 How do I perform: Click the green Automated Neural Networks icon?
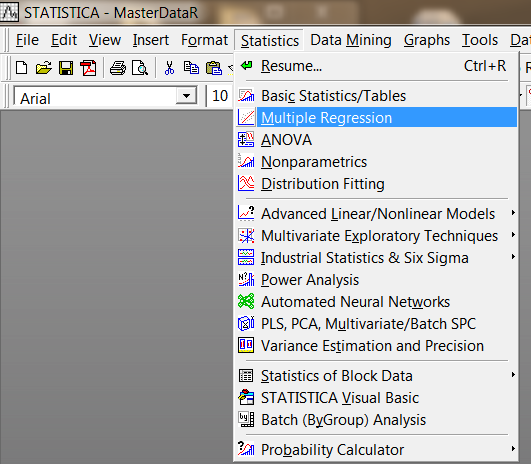coord(246,301)
